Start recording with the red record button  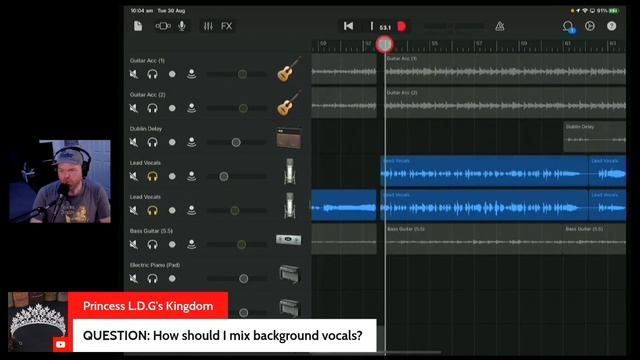tap(402, 27)
